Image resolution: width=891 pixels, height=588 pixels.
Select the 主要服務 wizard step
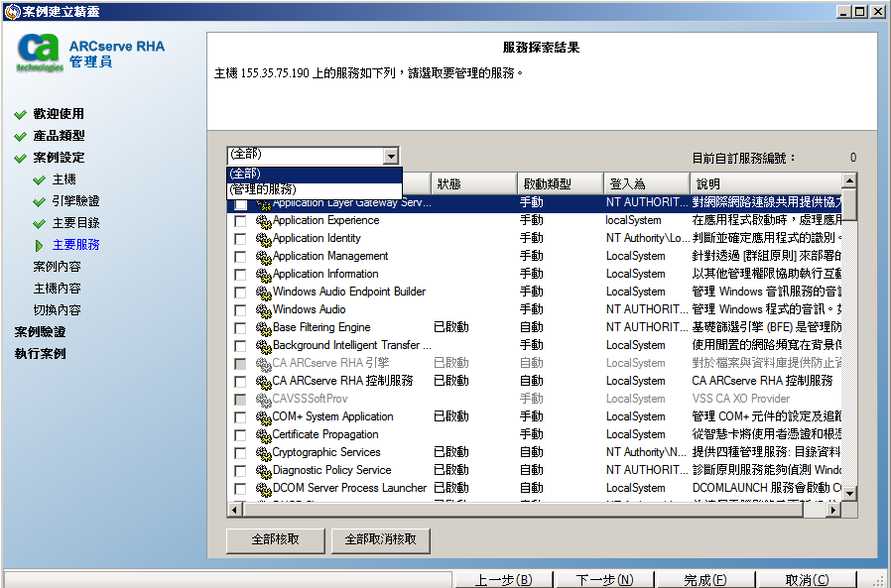pos(75,245)
